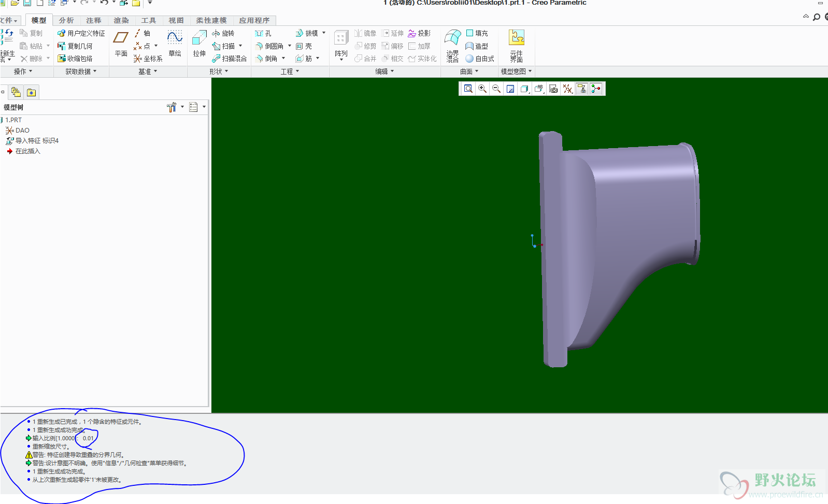Screen dimensions: 828x504
Task: Expand the Shapes (形状) group
Action: [219, 71]
